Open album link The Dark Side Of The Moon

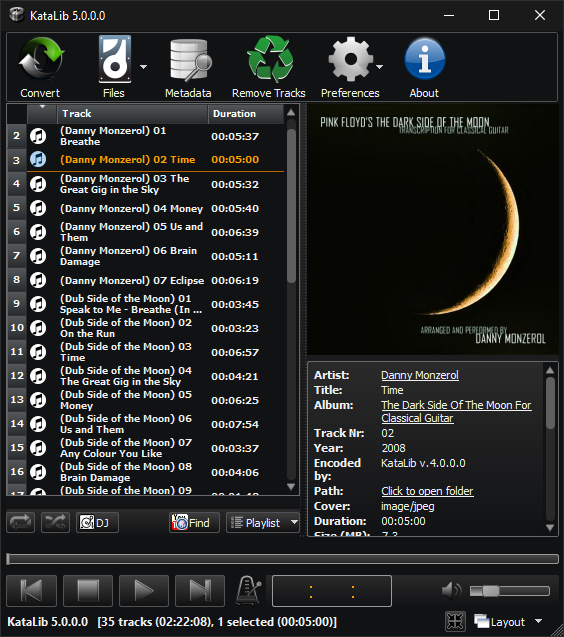456,412
